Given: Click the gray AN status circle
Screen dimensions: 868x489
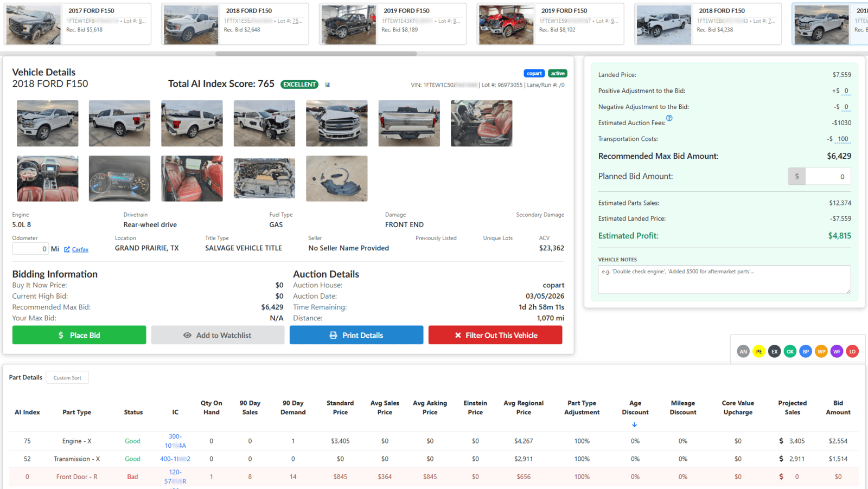Looking at the screenshot, I should tap(743, 351).
